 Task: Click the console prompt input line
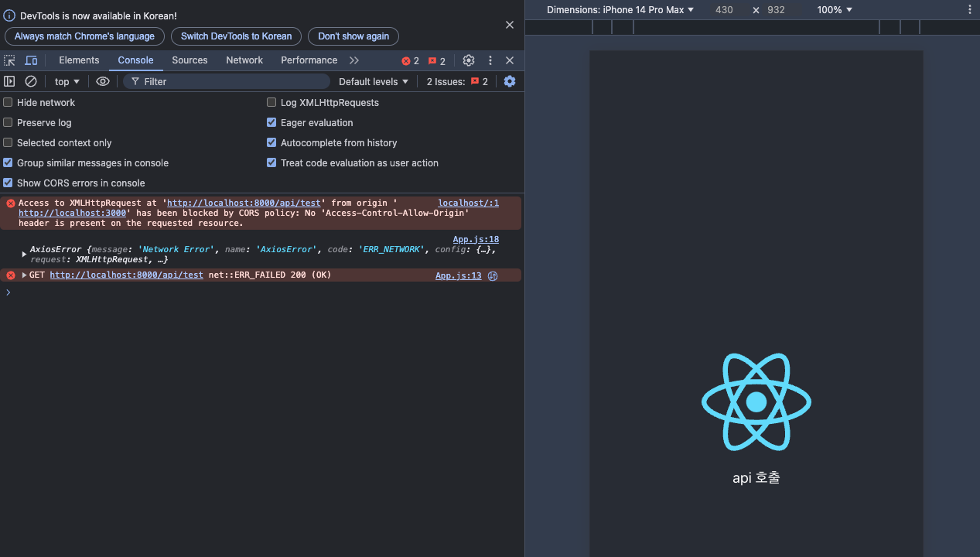263,292
